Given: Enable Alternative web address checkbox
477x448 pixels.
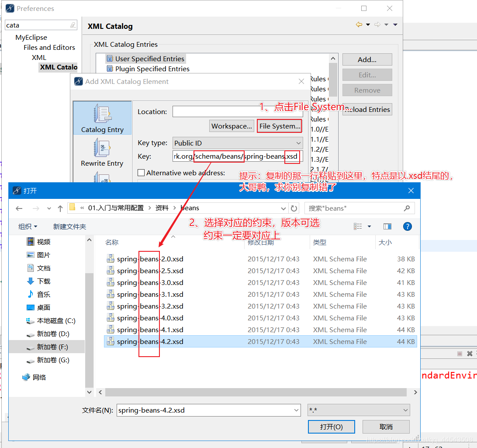Looking at the screenshot, I should [x=141, y=173].
